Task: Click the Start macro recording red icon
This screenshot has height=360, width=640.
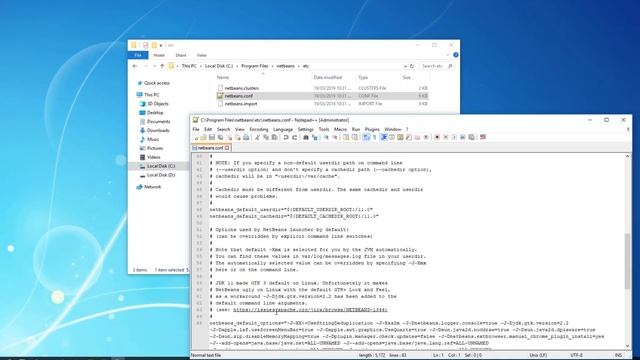Action: 437,138
